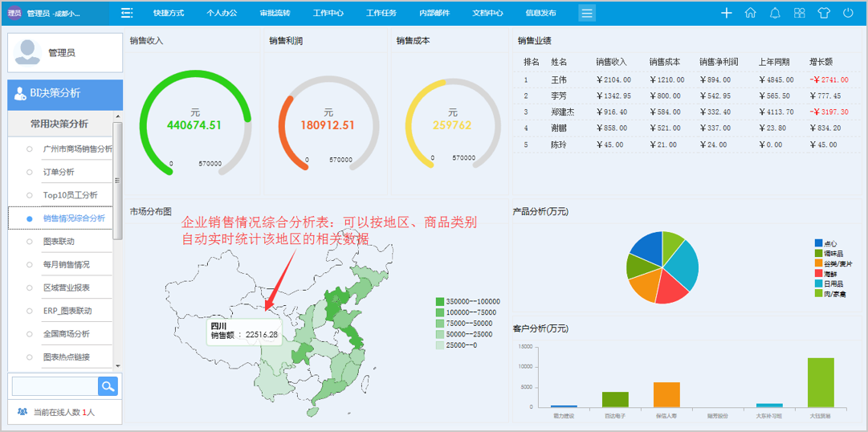Click 李芳 in sales ranking table
The width and height of the screenshot is (868, 432).
[x=559, y=96]
